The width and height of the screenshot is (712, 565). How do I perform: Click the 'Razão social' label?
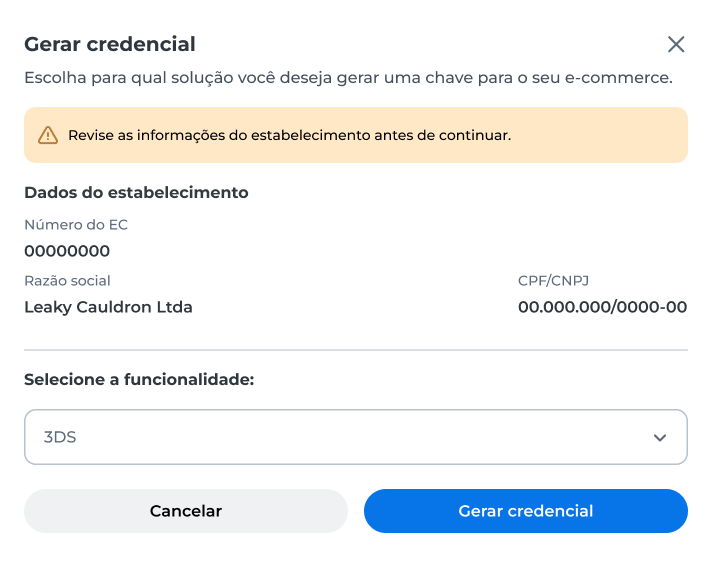coord(67,281)
